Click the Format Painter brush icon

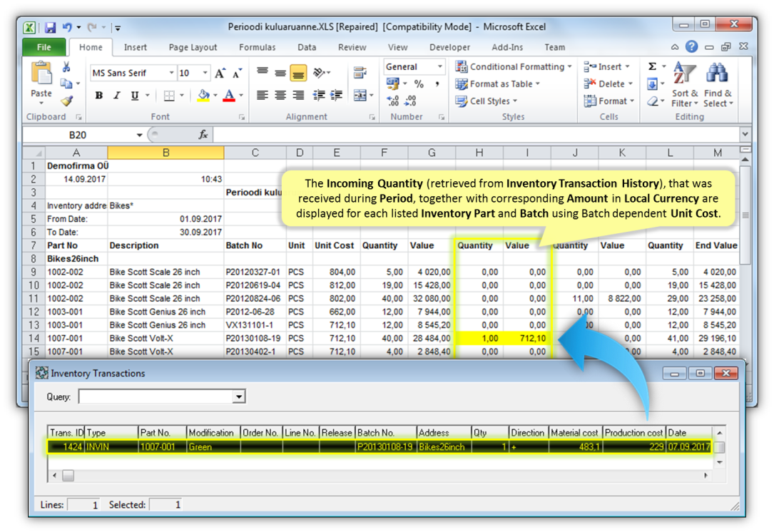point(66,101)
